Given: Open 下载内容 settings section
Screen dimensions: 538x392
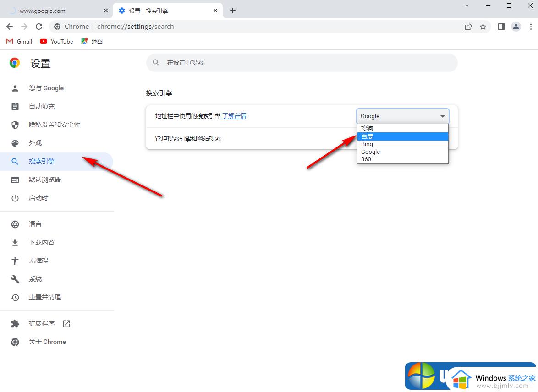Looking at the screenshot, I should pyautogui.click(x=57, y=242).
